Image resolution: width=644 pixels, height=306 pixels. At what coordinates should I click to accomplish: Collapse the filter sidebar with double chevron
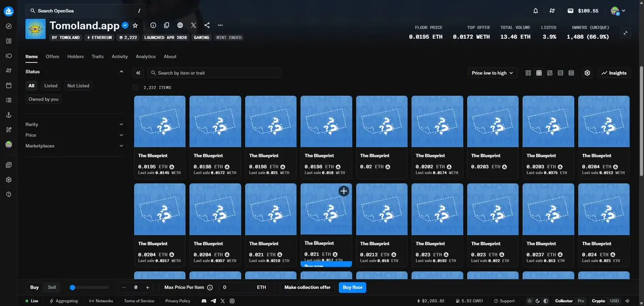pyautogui.click(x=139, y=73)
